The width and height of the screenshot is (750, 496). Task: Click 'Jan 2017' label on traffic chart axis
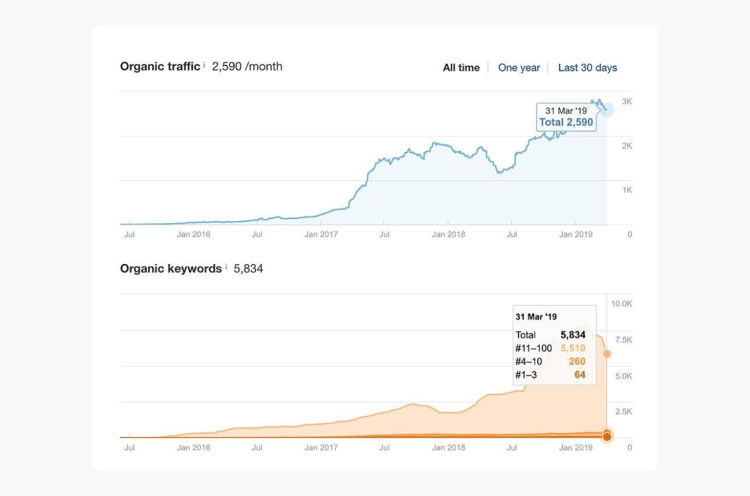point(322,234)
